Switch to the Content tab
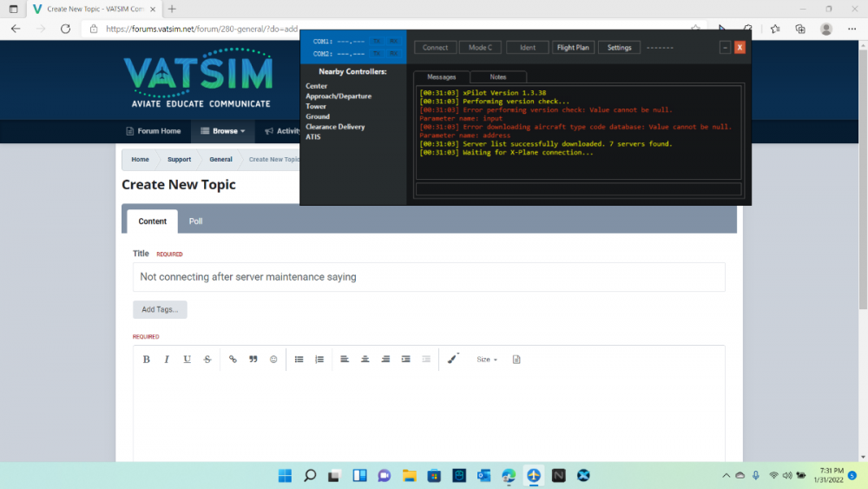Viewport: 868px width, 489px height. coord(152,221)
